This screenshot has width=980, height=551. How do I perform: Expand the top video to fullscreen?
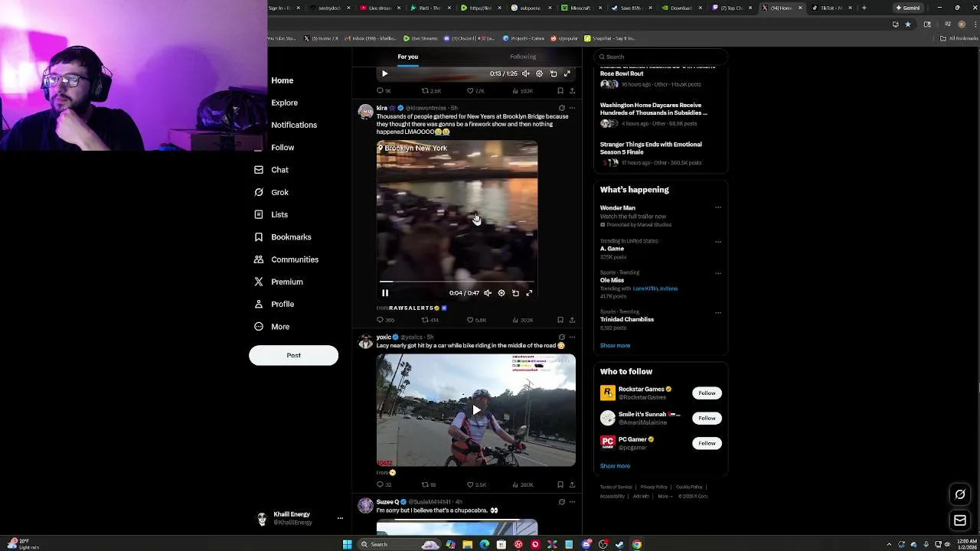click(567, 73)
